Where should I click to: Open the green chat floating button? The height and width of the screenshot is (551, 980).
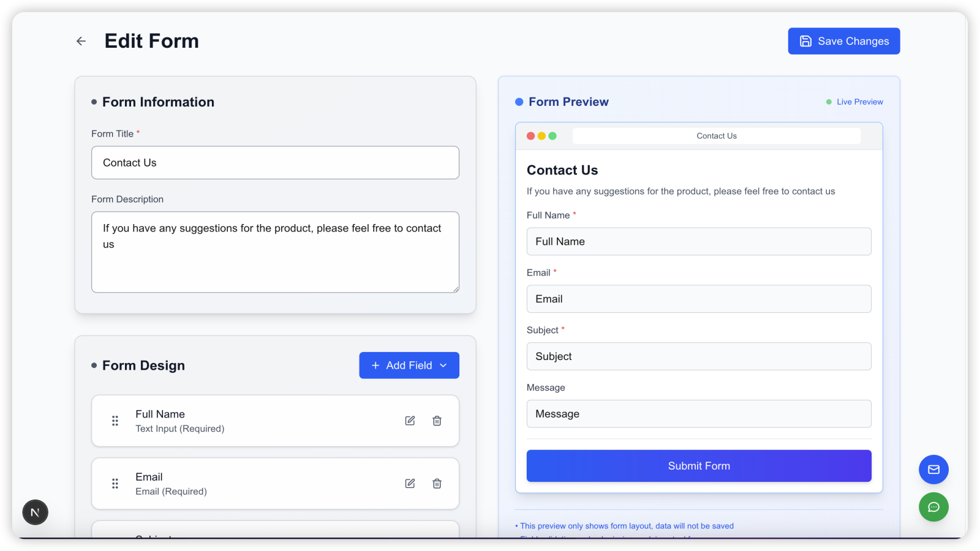tap(933, 507)
